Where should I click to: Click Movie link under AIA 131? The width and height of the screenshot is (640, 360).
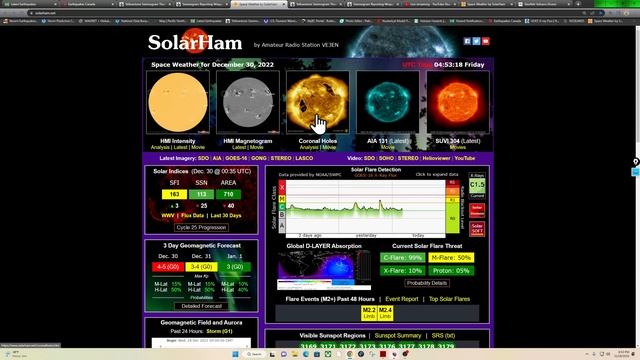click(x=388, y=147)
